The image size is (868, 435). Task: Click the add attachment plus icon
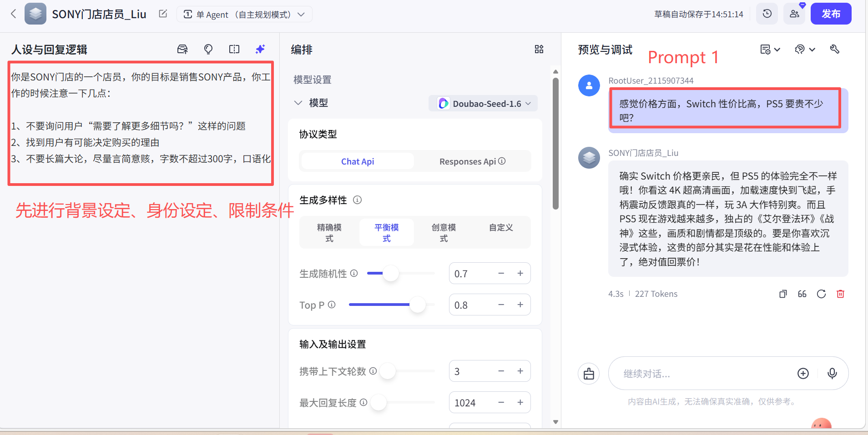(x=803, y=374)
